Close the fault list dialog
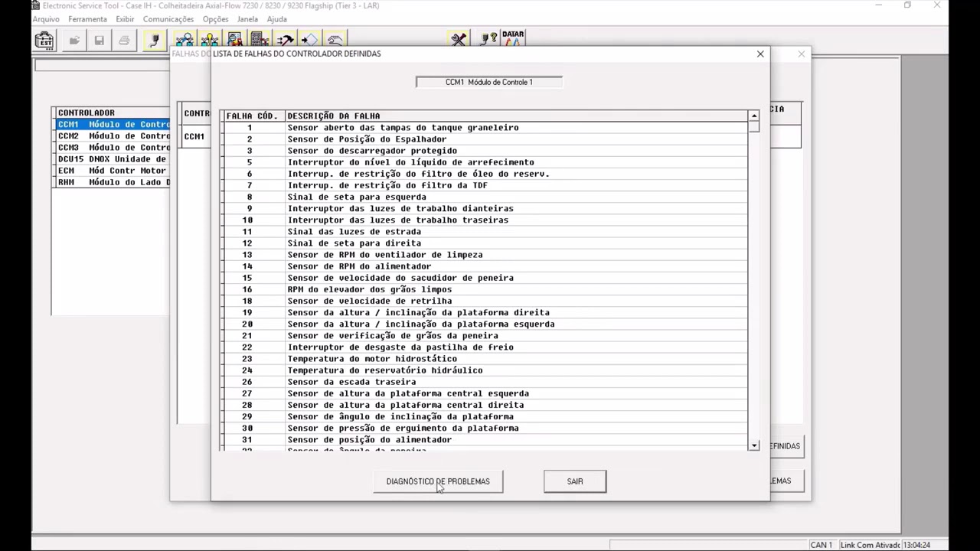This screenshot has height=551, width=980. [760, 54]
